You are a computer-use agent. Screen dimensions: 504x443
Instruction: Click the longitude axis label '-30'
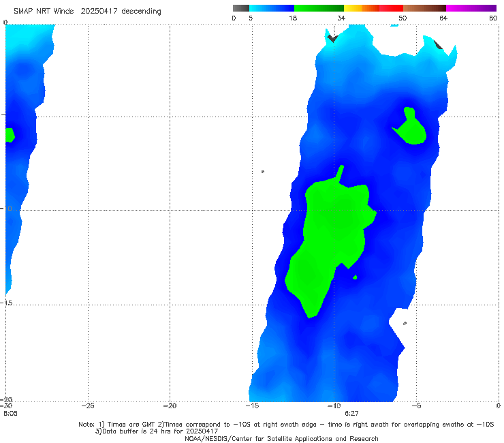tap(6, 406)
